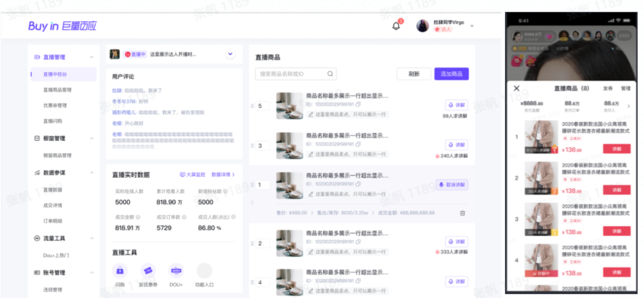Image resolution: width=644 pixels, height=298 pixels.
Task: Click the notification bell icon
Action: point(396,26)
